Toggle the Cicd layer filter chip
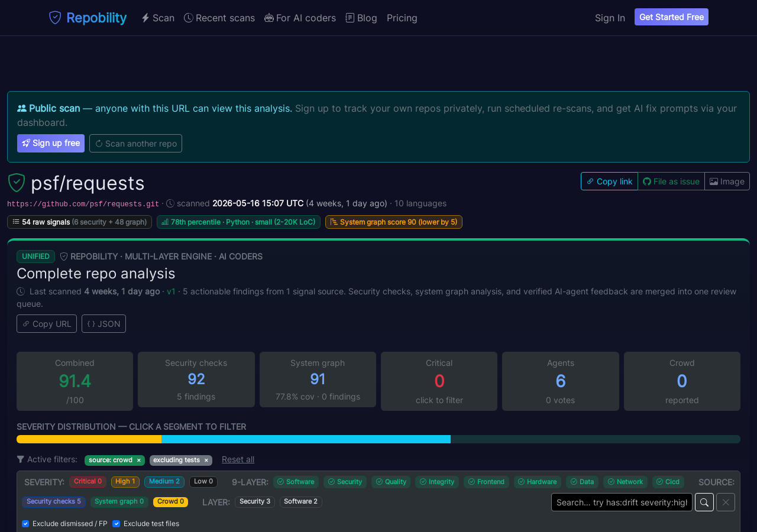 click(x=668, y=482)
